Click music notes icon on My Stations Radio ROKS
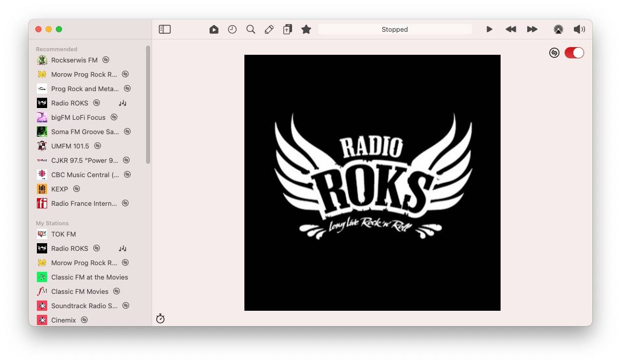The width and height of the screenshot is (621, 364). (x=122, y=248)
